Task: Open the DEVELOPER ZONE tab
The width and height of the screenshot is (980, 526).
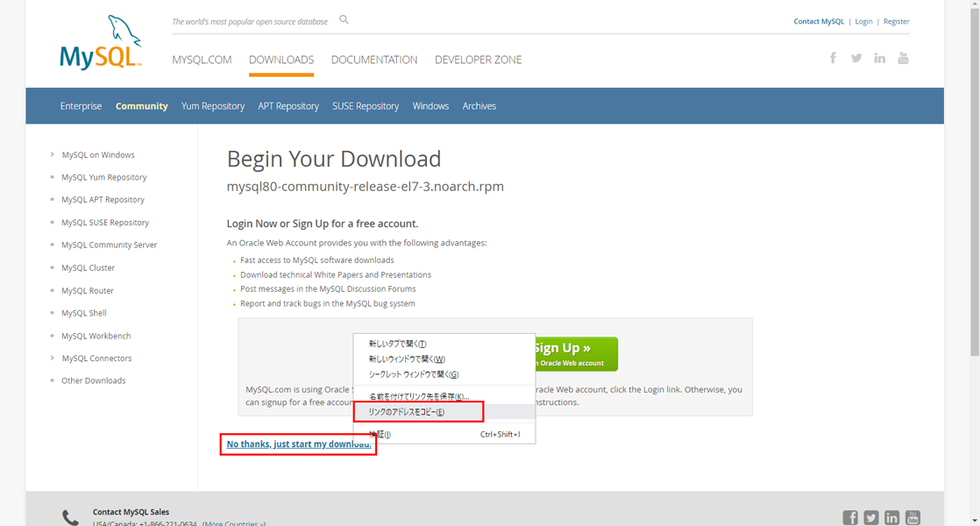Action: [478, 60]
